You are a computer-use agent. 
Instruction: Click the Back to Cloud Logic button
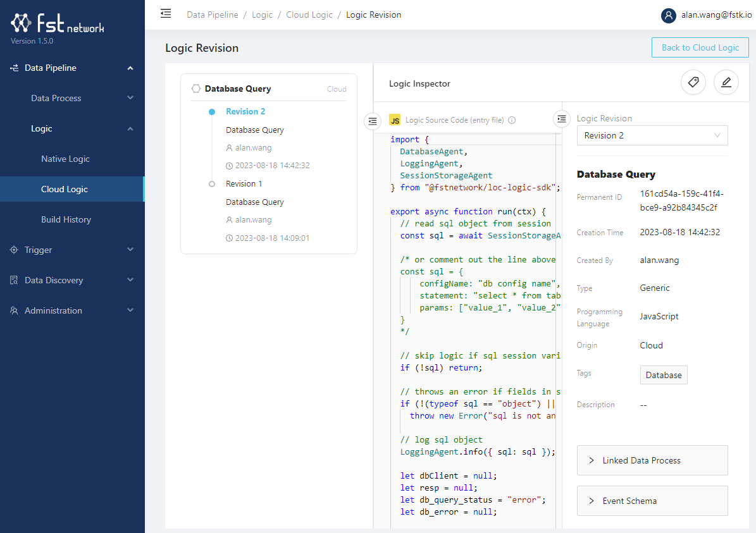coord(700,47)
